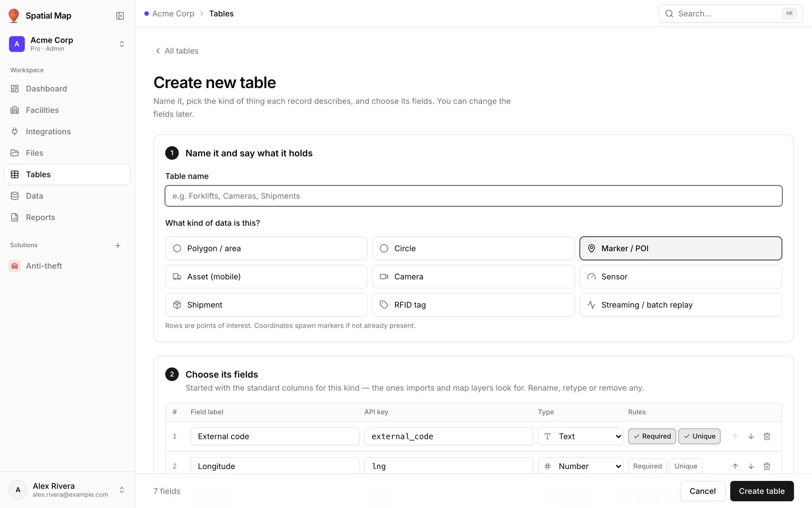Click Create table button
Image resolution: width=812 pixels, height=508 pixels.
(x=762, y=491)
